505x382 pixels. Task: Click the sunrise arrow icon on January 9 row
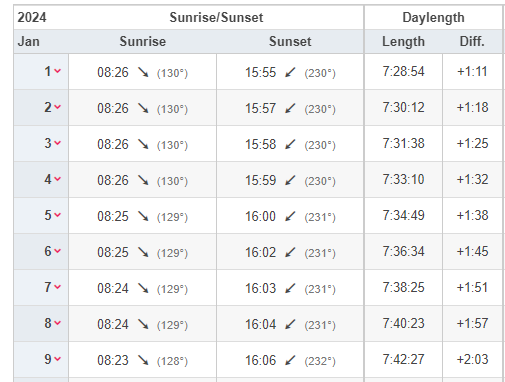coord(143,360)
